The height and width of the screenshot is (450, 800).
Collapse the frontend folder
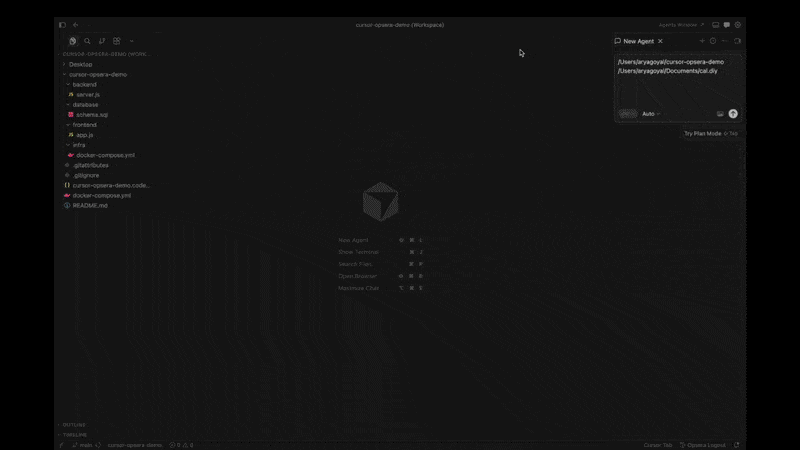(x=84, y=125)
